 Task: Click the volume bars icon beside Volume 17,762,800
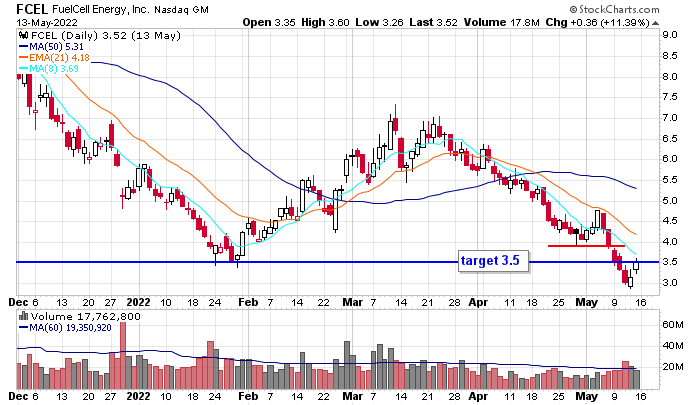tap(23, 316)
